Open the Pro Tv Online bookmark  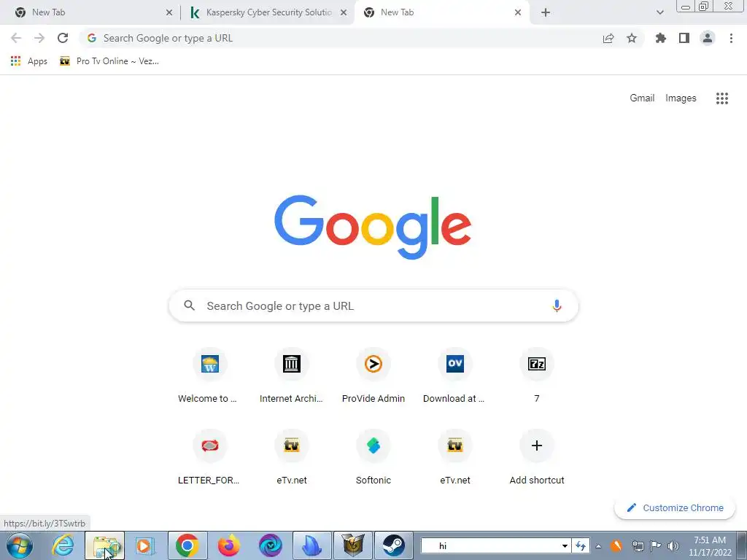[109, 61]
